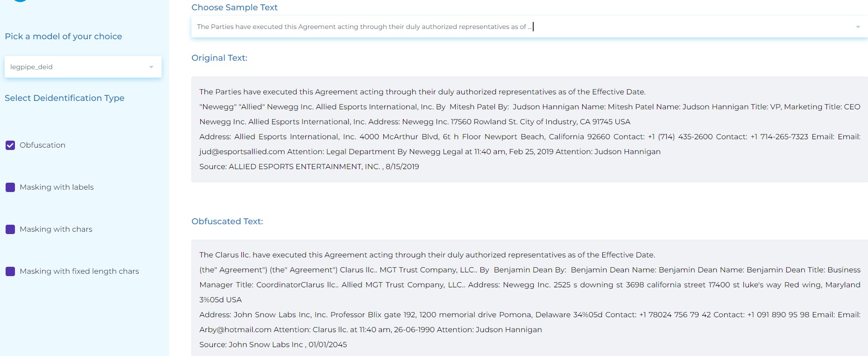Click the Choose Sample Text heading
Viewport: 868px width, 356px height.
click(234, 7)
